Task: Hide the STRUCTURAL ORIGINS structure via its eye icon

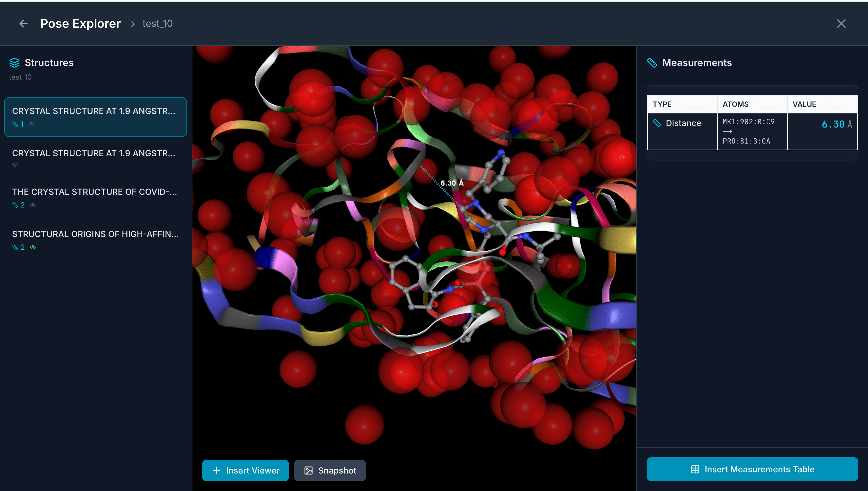Action: (x=33, y=247)
